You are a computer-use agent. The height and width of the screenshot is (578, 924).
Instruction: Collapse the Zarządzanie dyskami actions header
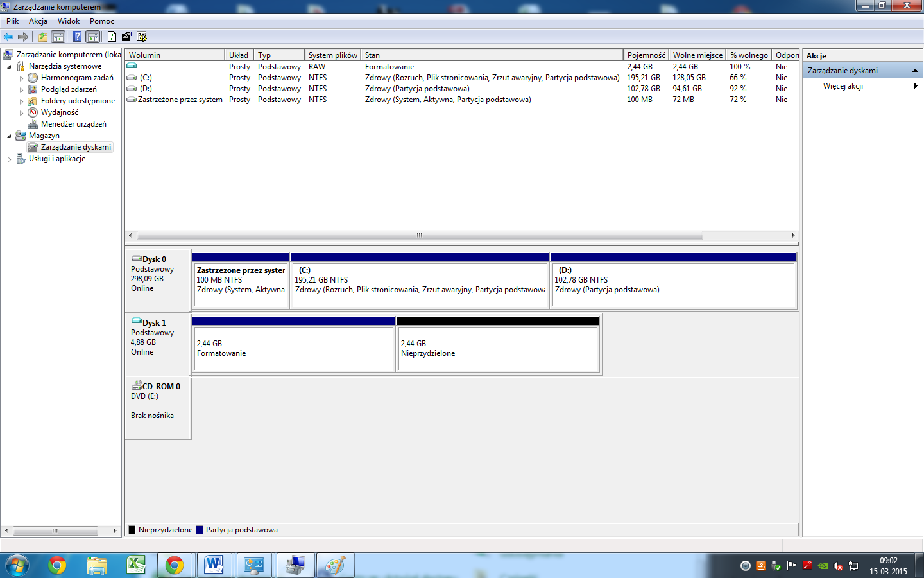tap(915, 71)
